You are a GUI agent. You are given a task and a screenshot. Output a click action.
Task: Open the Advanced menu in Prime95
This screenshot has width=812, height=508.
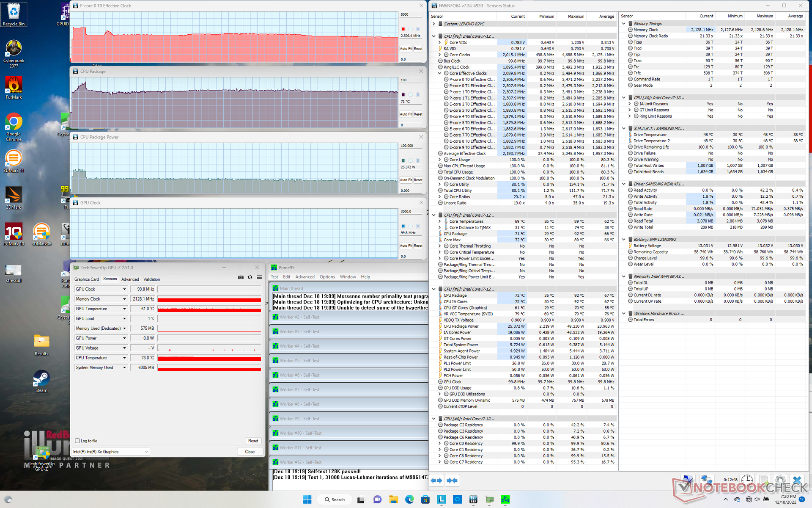point(304,277)
